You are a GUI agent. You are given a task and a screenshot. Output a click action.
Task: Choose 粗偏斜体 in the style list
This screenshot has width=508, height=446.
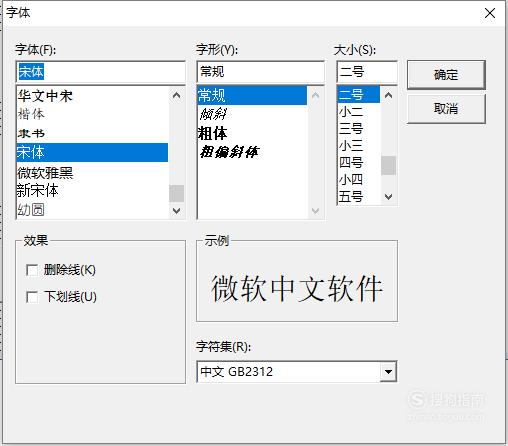pos(252,152)
